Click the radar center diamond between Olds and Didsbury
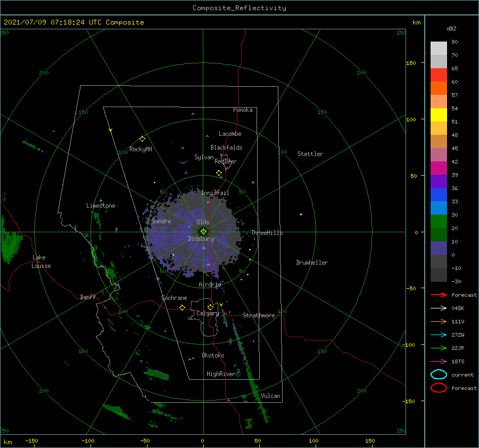This screenshot has height=448, width=479. (203, 232)
